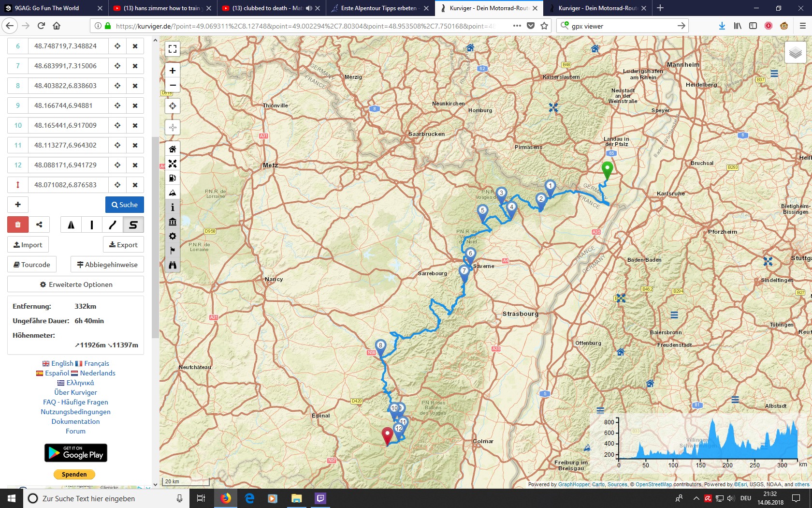Share the route via the share icon
Screen dimensions: 812x508
[39, 224]
